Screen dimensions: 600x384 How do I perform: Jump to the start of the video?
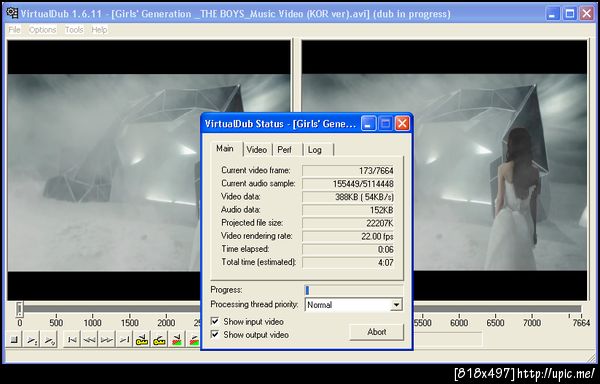(72, 340)
